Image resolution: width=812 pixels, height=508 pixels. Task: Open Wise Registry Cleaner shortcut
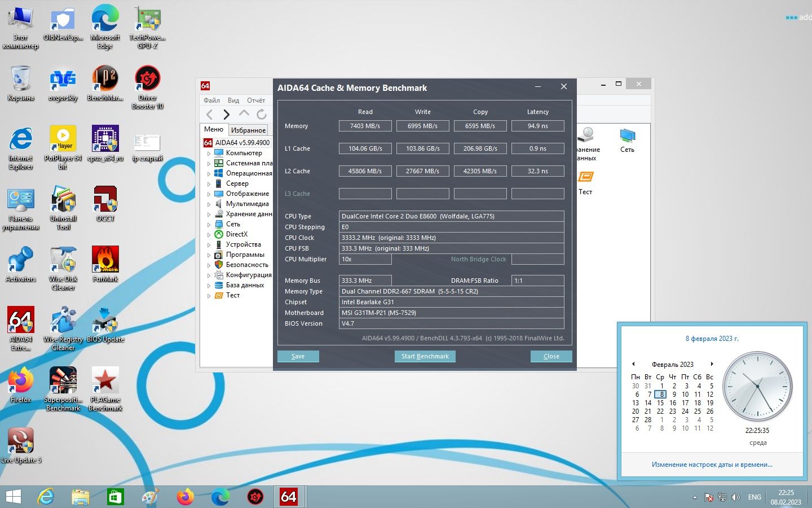tap(63, 328)
